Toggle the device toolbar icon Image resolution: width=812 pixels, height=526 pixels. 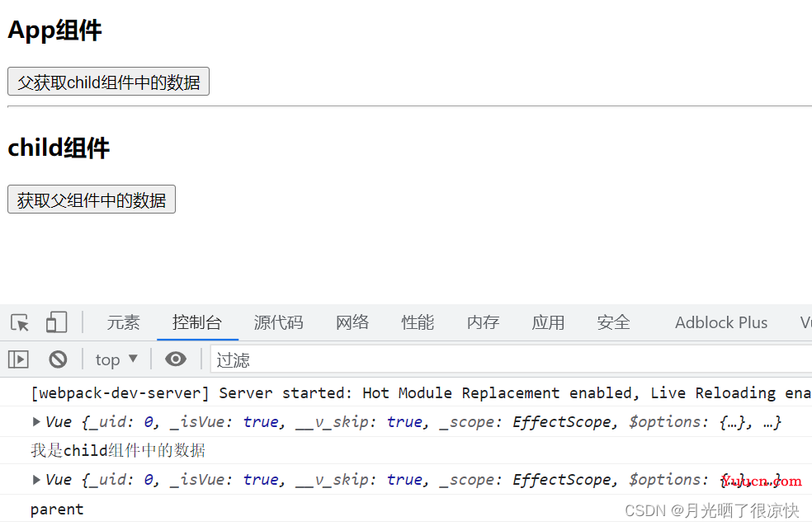(x=56, y=322)
